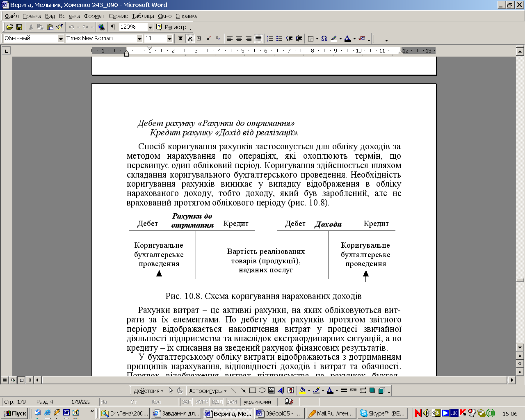The height and width of the screenshot is (420, 525).
Task: Select the Rectangle drawing tool
Action: pos(253,390)
